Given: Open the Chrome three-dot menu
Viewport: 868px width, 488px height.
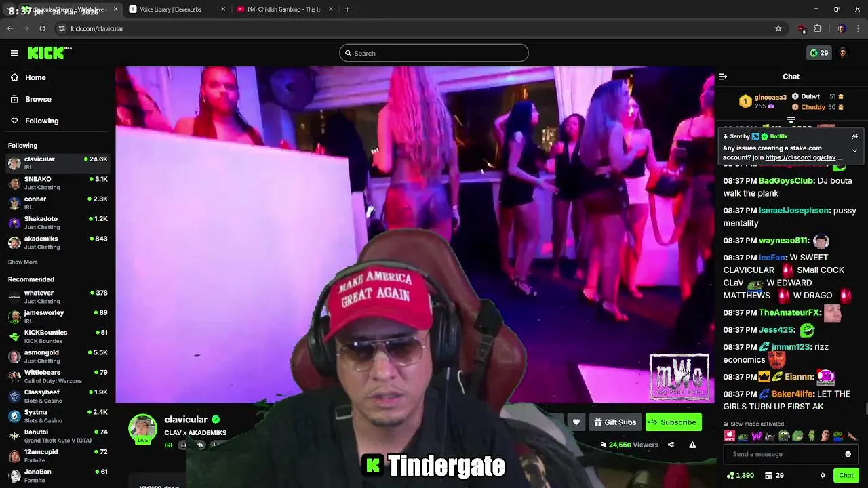Looking at the screenshot, I should tap(858, 28).
